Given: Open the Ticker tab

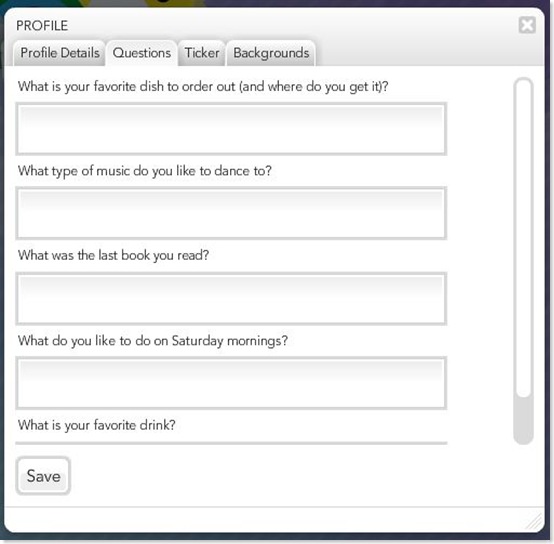Looking at the screenshot, I should click(x=202, y=53).
